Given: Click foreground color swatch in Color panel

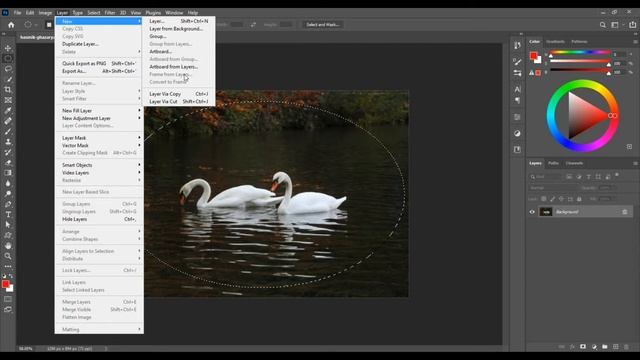Looking at the screenshot, I should (533, 56).
